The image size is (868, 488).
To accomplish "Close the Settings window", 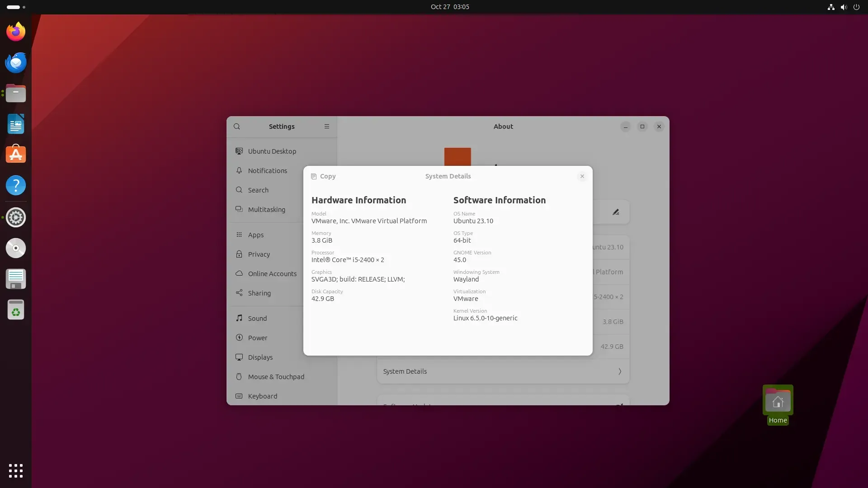I will [659, 127].
